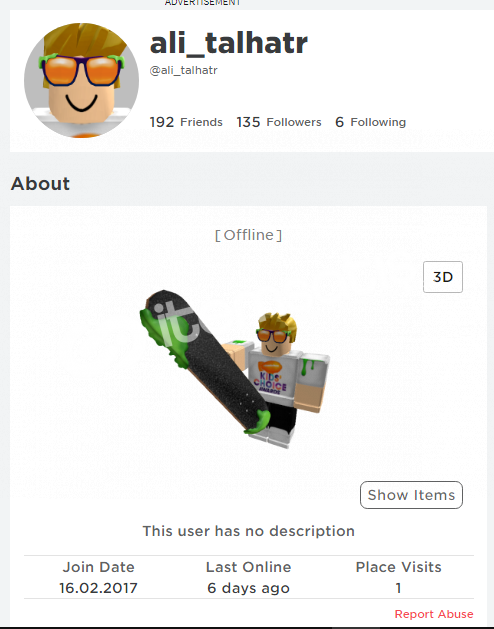The image size is (494, 629).
Task: Click the user has no description text
Action: pos(248,531)
